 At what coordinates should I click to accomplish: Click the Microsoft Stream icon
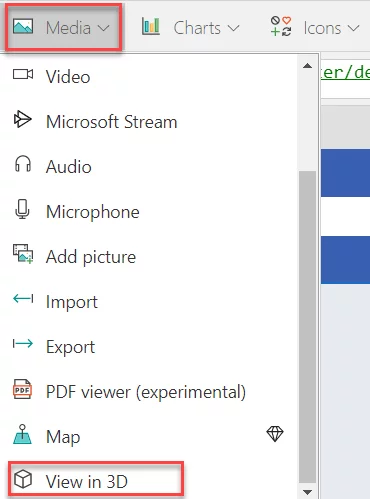(22, 119)
